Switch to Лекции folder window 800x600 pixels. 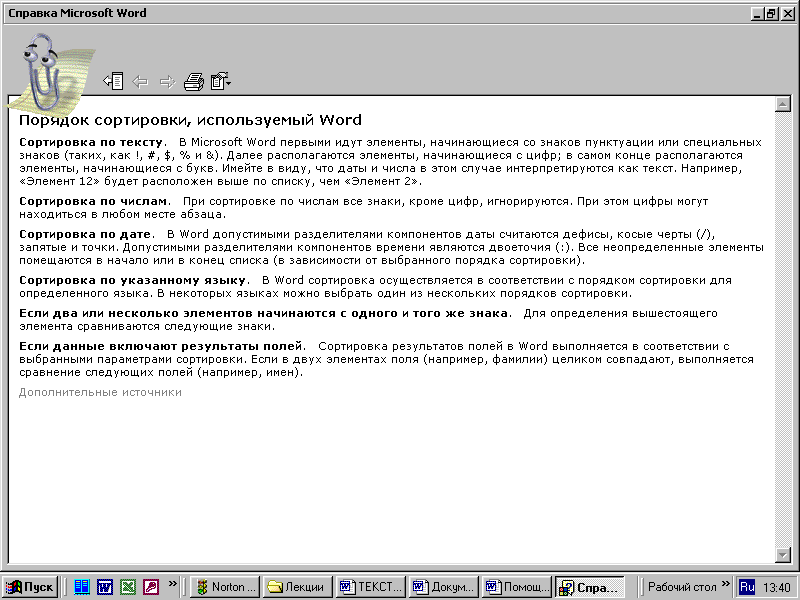(x=298, y=587)
